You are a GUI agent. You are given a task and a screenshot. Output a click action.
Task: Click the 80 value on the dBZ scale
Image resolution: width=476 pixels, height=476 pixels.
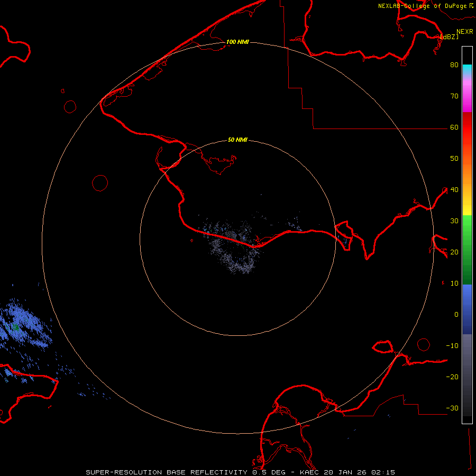(x=454, y=65)
